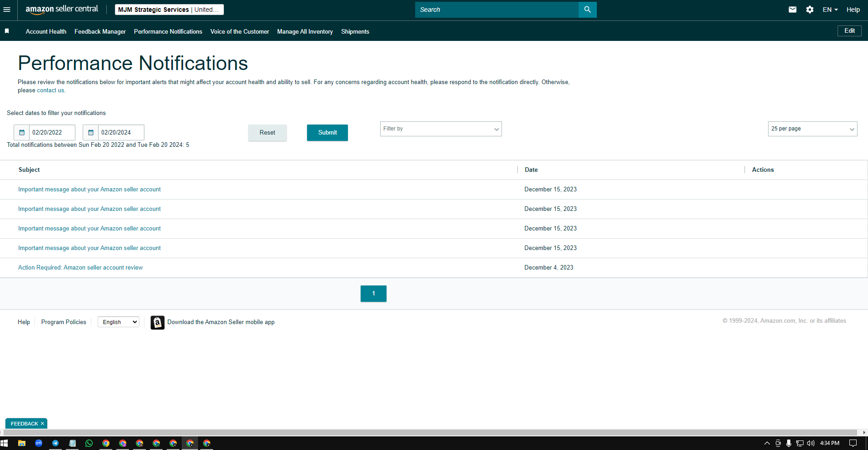Screen dimensions: 868x450
Task: Click the Edit favorites button
Action: tap(849, 31)
